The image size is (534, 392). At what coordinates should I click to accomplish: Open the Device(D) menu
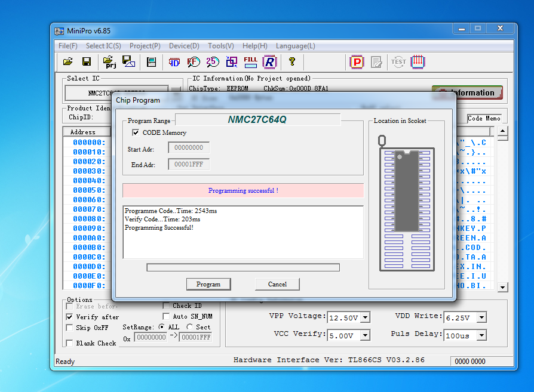pyautogui.click(x=184, y=46)
